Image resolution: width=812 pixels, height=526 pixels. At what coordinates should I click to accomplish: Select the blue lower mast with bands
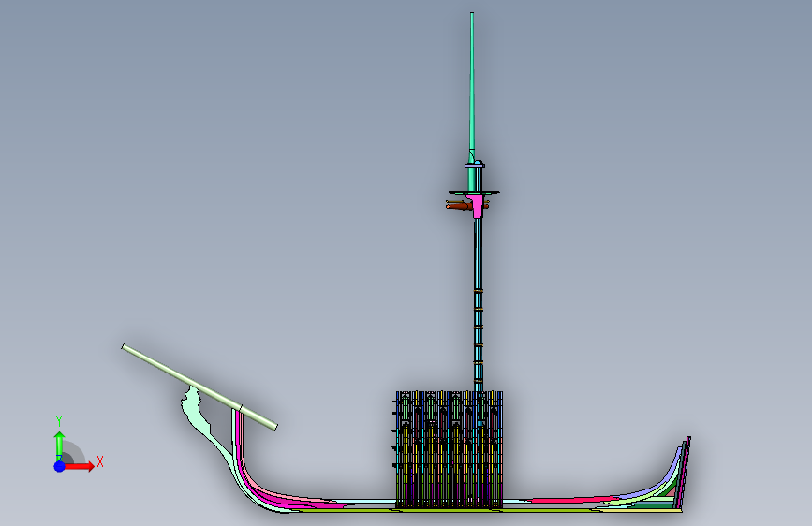(x=478, y=305)
